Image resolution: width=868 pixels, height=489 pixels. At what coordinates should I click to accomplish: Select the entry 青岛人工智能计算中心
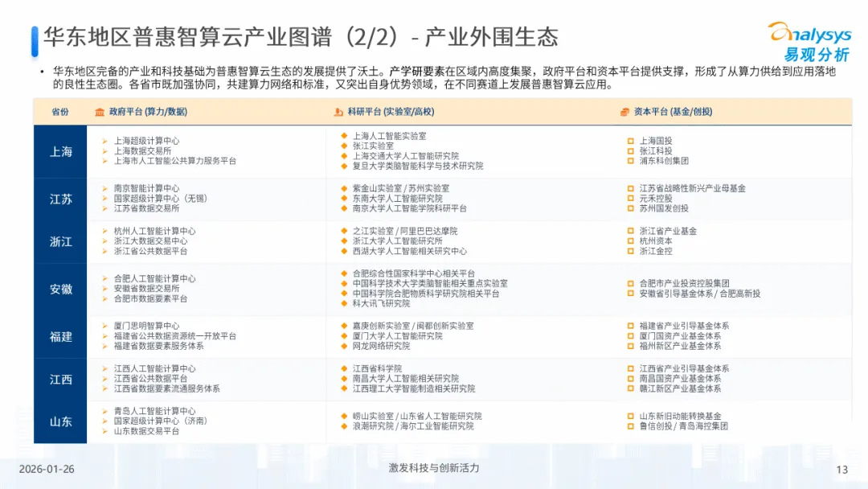(154, 412)
